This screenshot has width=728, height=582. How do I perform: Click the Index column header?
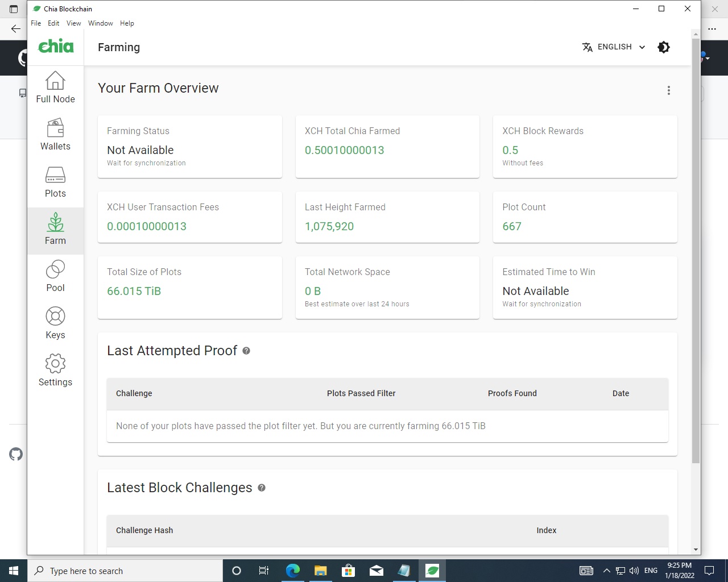coord(547,530)
